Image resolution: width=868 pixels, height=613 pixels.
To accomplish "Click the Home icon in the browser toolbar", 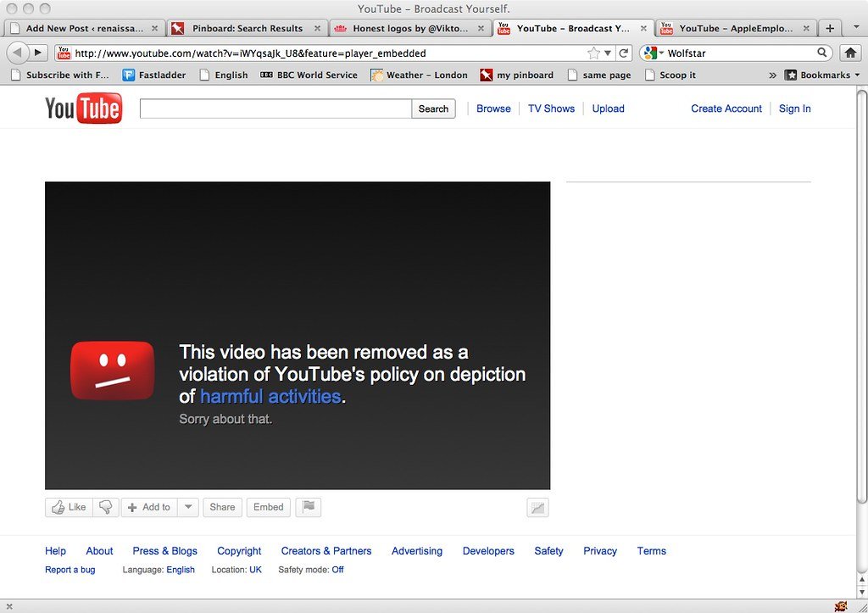I will click(x=850, y=53).
